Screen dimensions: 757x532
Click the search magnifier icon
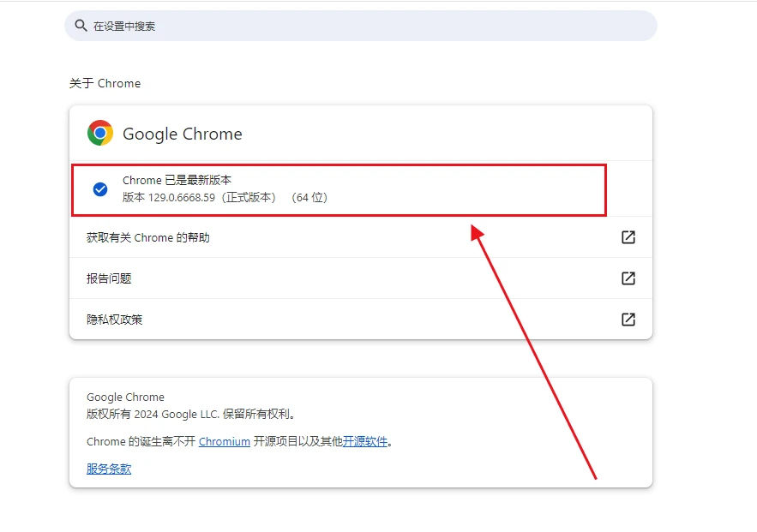(81, 26)
